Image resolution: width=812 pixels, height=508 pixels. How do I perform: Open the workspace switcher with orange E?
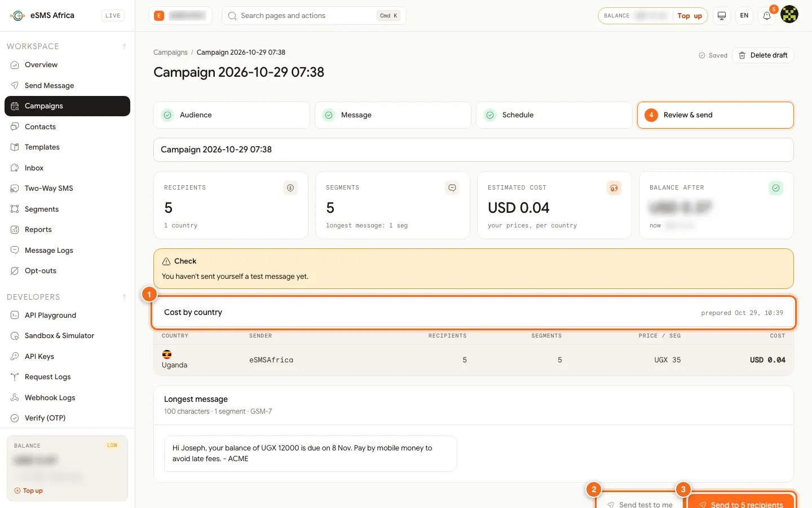tap(180, 16)
